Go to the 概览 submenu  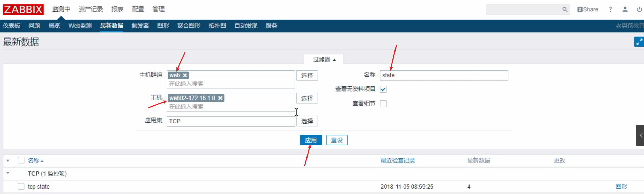[54, 26]
